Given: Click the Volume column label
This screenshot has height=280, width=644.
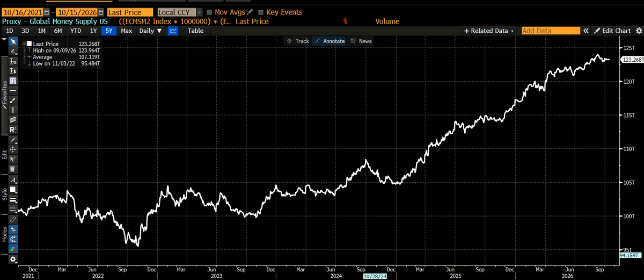Looking at the screenshot, I should pos(387,21).
